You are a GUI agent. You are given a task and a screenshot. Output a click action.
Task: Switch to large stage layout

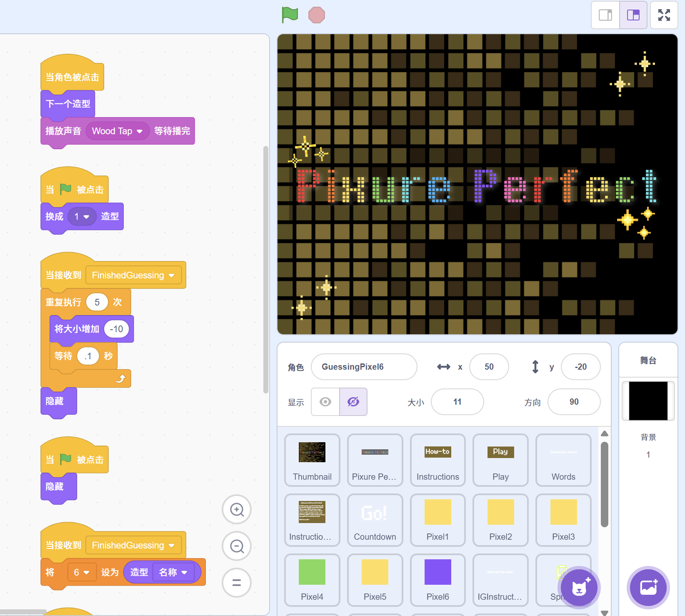633,15
